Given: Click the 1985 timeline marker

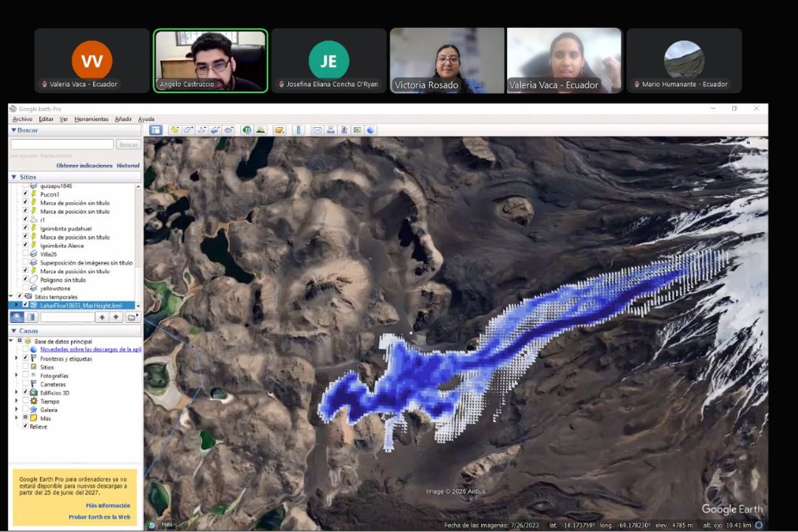Looking at the screenshot, I should [x=167, y=525].
